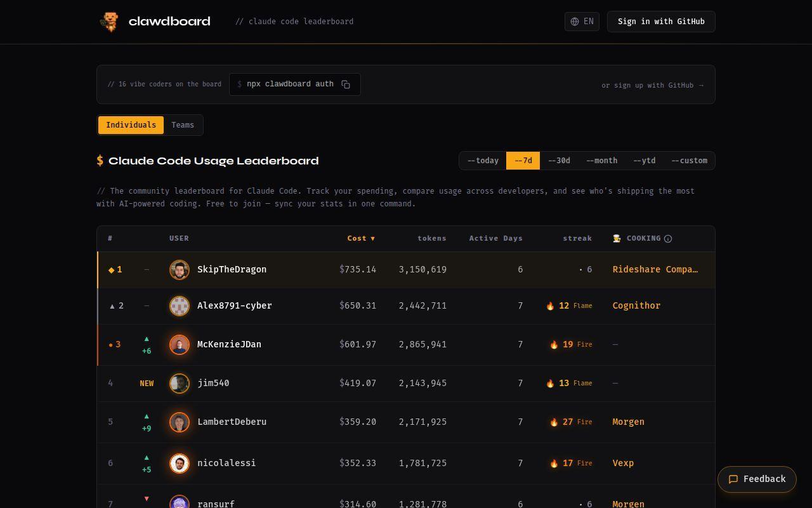Viewport: 812px width, 508px height.
Task: Switch to the Teams tab
Action: click(183, 125)
